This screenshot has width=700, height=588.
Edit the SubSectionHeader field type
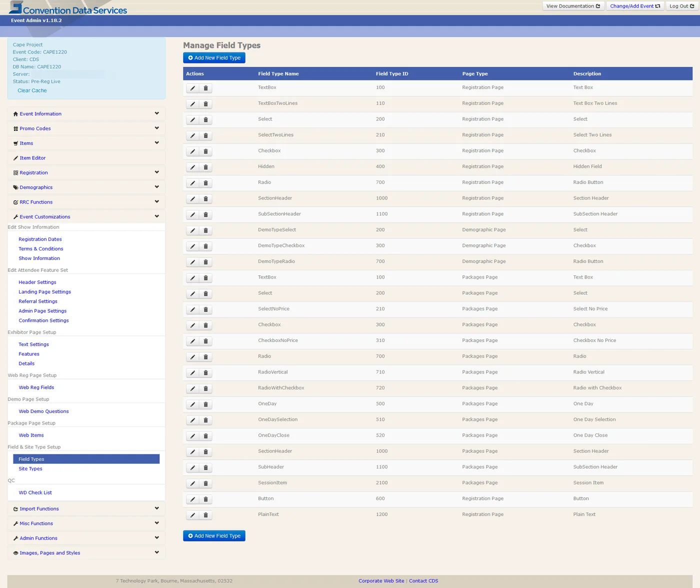click(192, 215)
